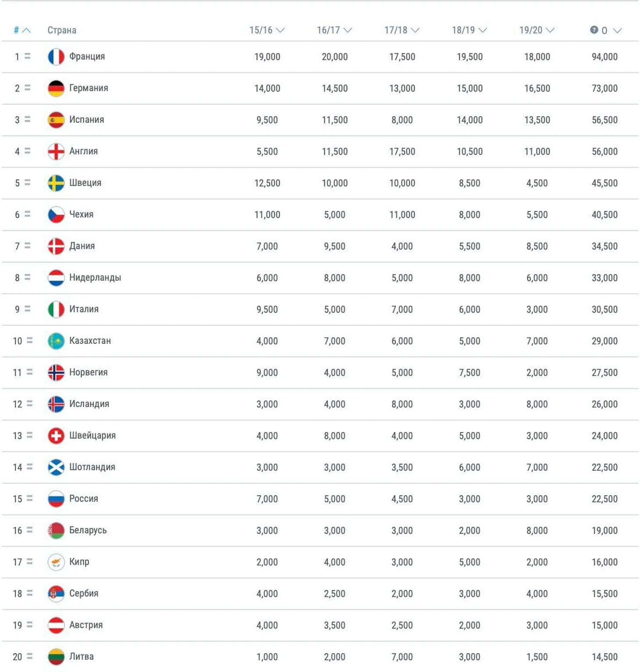Click the question mark help icon

click(x=594, y=30)
